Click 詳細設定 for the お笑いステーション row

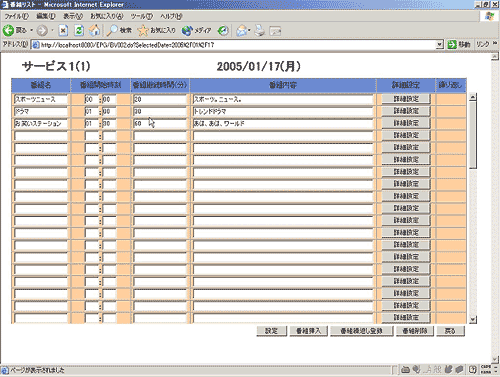coord(406,123)
